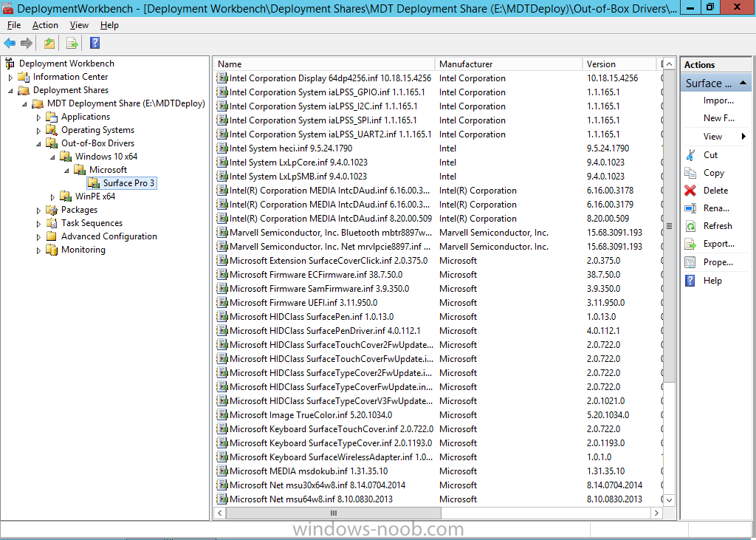Click the Forward arrow toolbar icon

(27, 44)
